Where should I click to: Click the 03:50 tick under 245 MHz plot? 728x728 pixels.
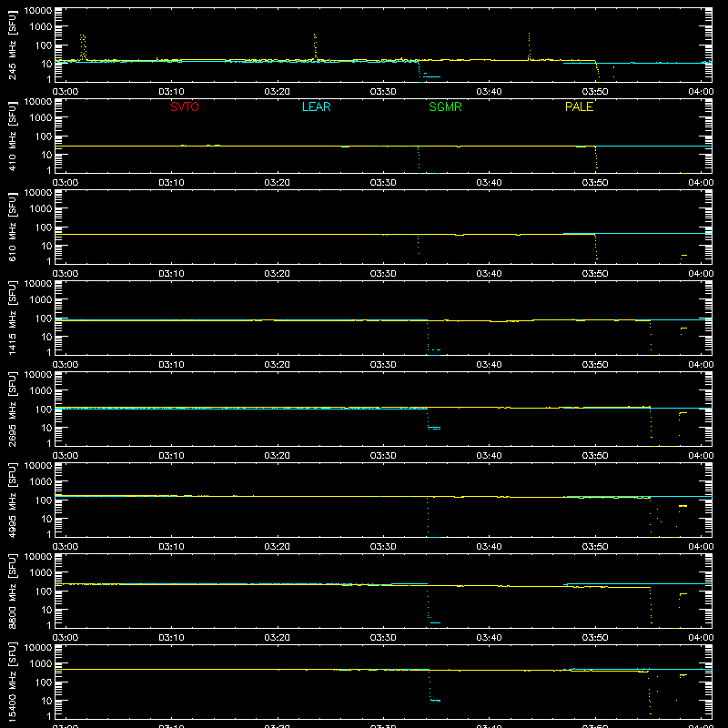click(x=595, y=92)
